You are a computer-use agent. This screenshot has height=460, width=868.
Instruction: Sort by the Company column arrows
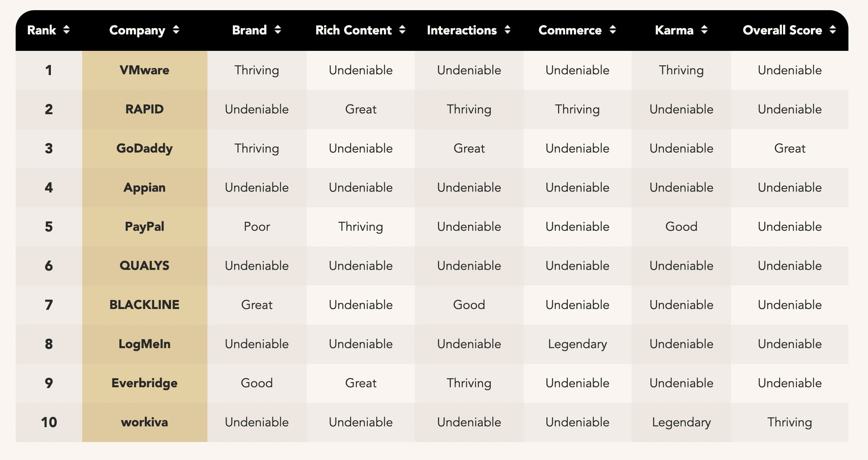point(176,30)
